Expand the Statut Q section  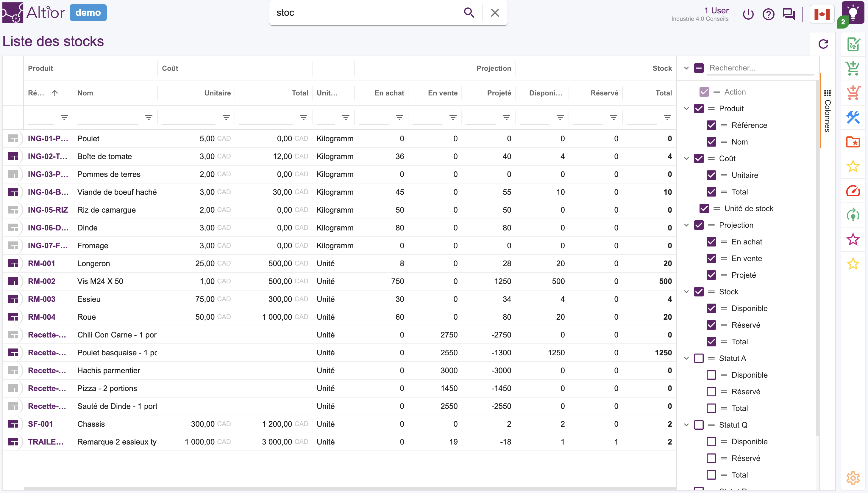(x=686, y=425)
